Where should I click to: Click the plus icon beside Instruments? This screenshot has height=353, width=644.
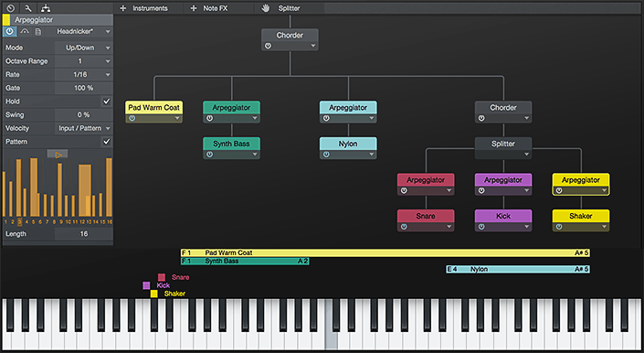[x=122, y=8]
